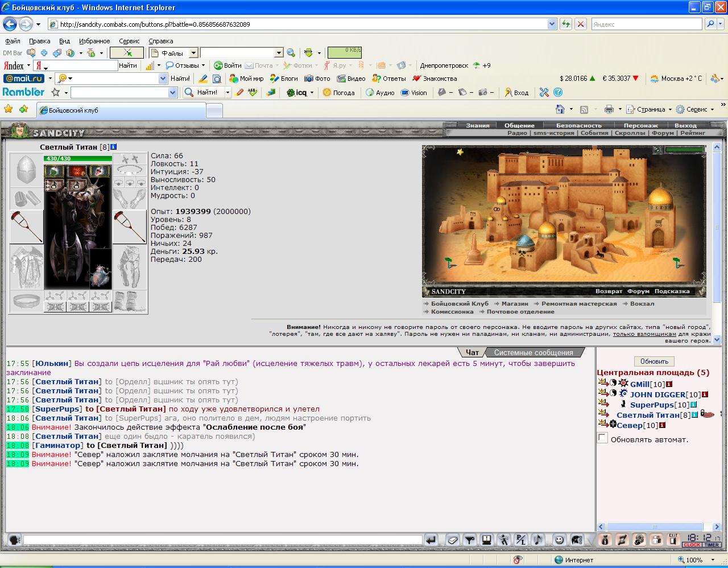Open the Избранное menu
728x568 pixels.
pos(94,41)
